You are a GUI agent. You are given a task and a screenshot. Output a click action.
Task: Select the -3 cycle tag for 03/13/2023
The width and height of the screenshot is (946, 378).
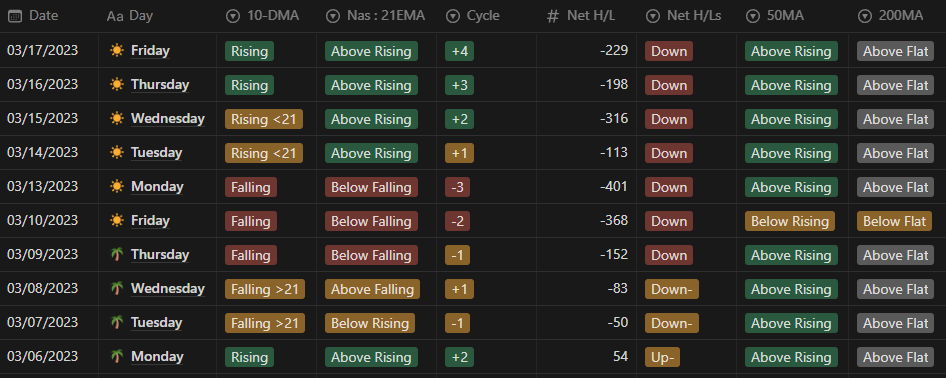[x=458, y=187]
